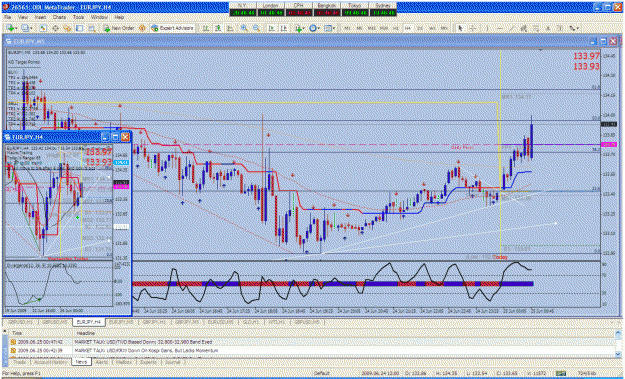Open the Window menu

(99, 18)
